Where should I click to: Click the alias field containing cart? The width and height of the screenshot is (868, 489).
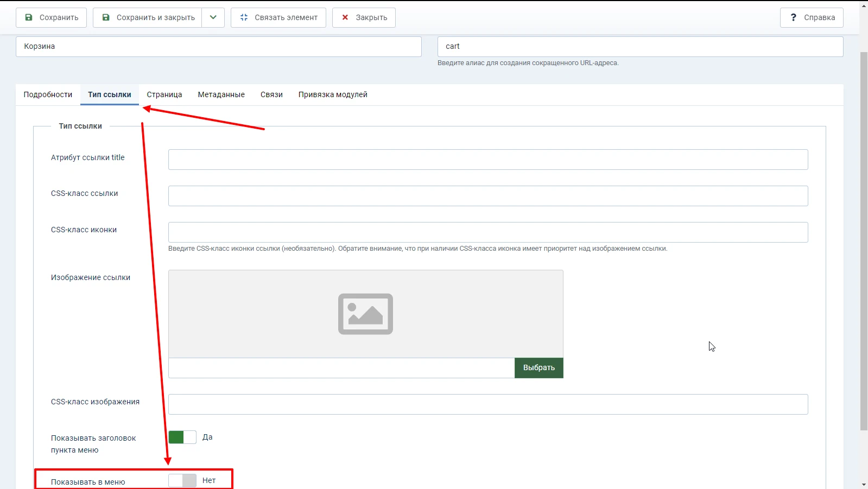tap(640, 47)
